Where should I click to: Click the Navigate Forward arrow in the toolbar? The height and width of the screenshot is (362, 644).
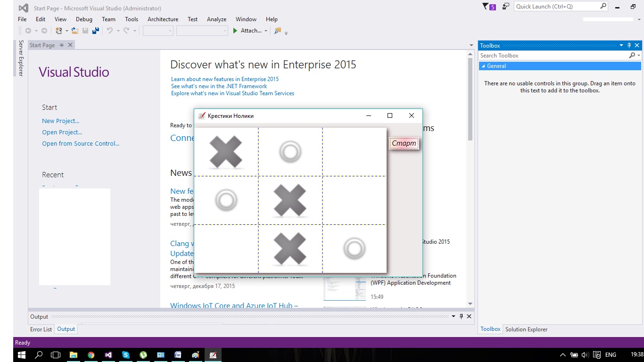coord(44,31)
